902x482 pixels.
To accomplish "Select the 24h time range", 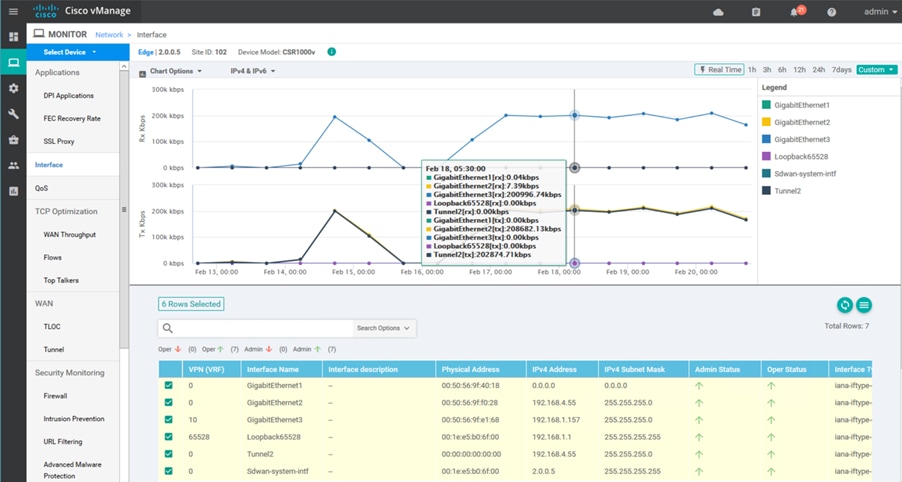I will (819, 70).
